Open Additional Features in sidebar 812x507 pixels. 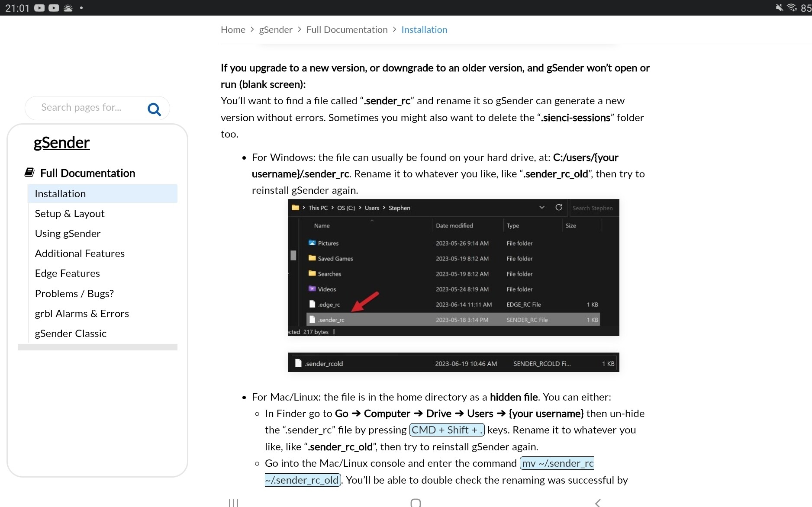[x=80, y=253]
